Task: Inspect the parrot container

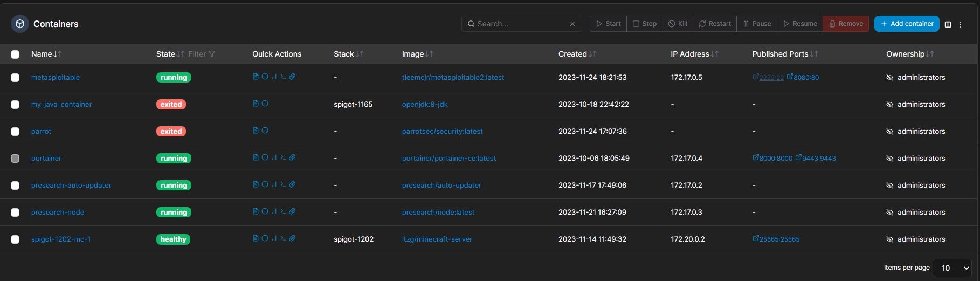Action: coord(265,131)
